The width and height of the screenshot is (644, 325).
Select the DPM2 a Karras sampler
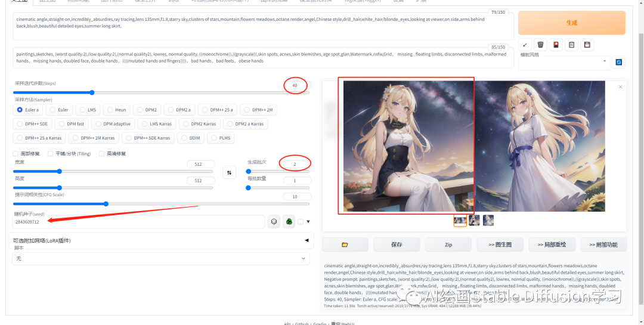pos(246,123)
